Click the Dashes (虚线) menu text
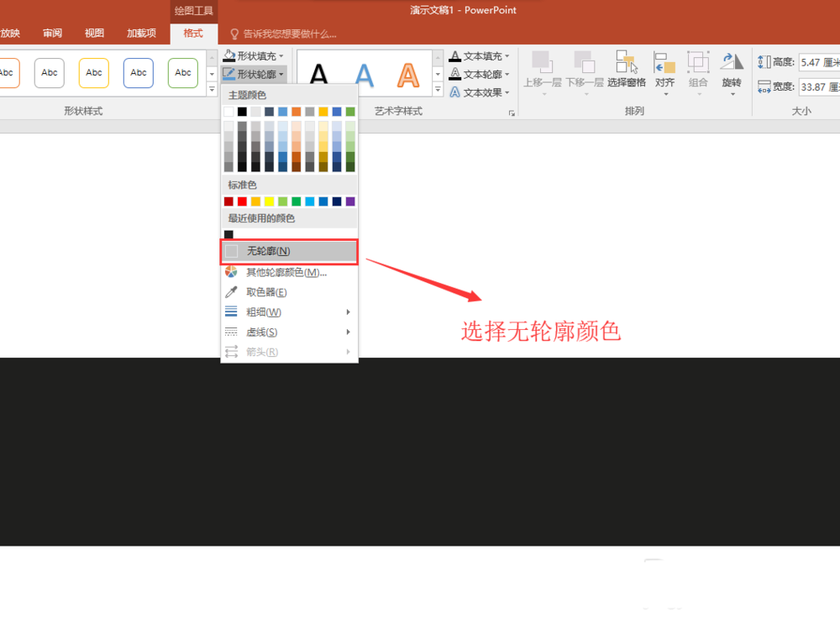This screenshot has height=628, width=840. point(261,332)
